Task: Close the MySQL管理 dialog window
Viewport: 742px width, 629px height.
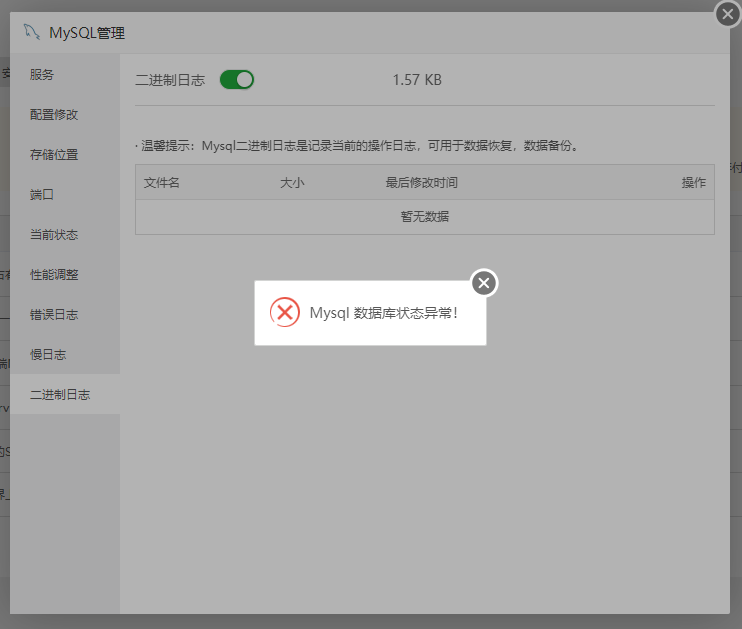Action: point(728,15)
